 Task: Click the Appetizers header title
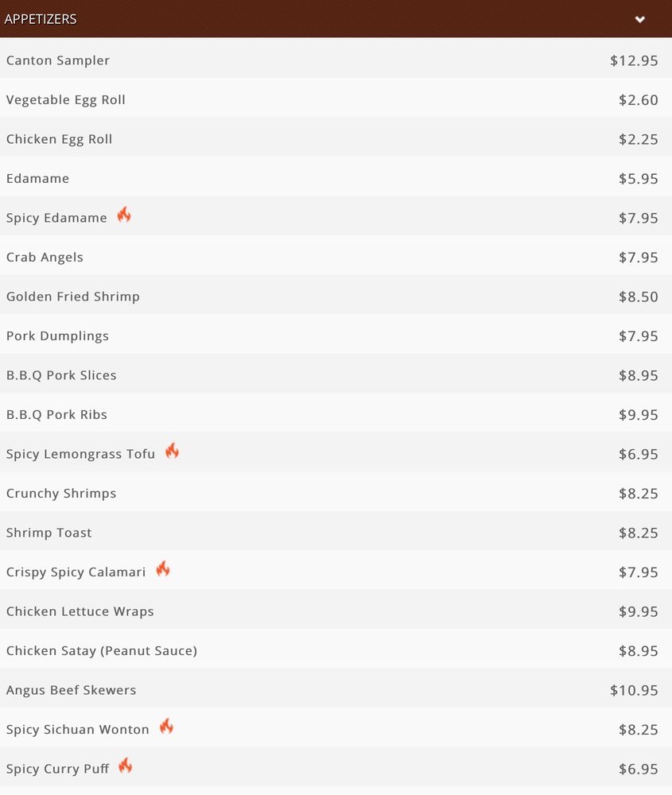(41, 19)
